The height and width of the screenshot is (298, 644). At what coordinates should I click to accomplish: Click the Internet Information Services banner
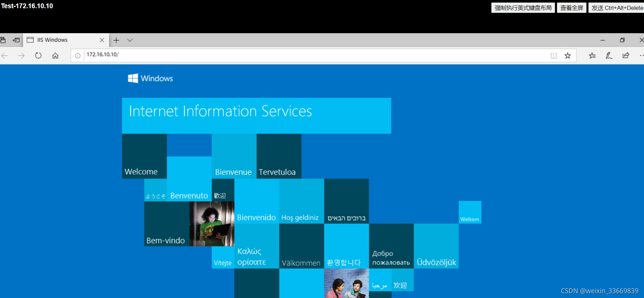point(256,116)
